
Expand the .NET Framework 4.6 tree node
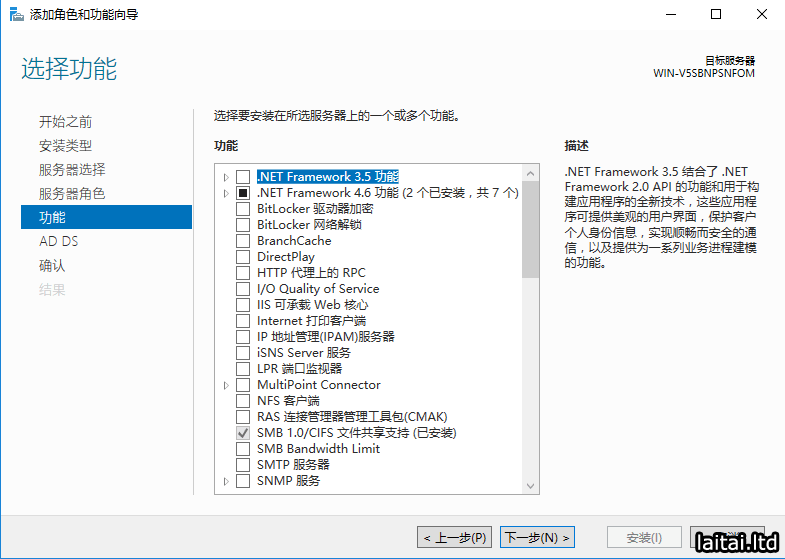[x=227, y=193]
